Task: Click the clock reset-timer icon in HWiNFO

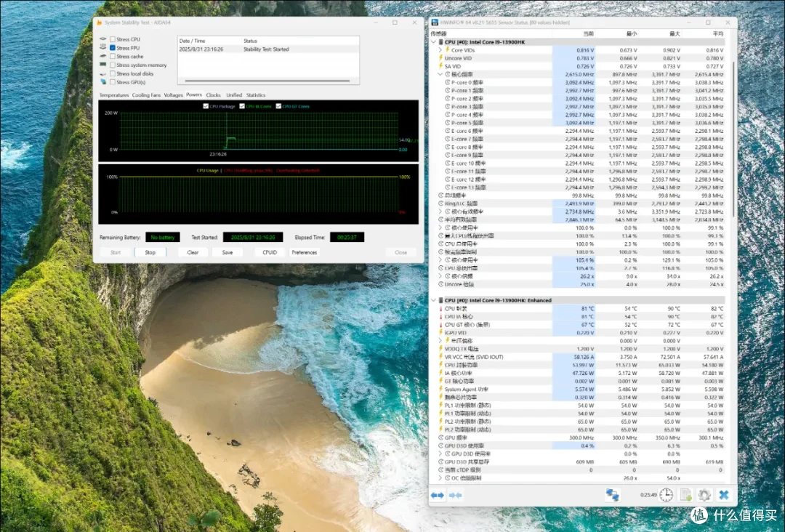Action: coord(666,495)
